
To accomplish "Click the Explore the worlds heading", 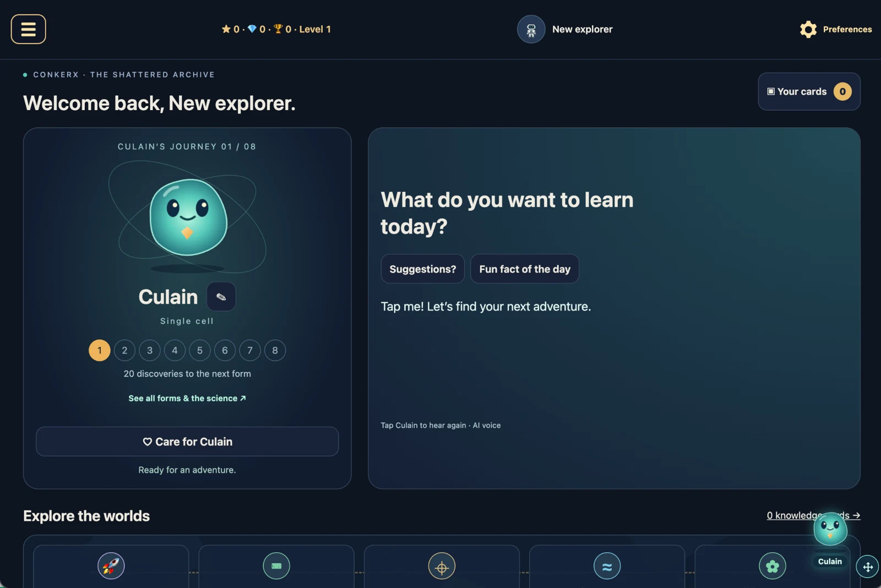I will tap(86, 516).
